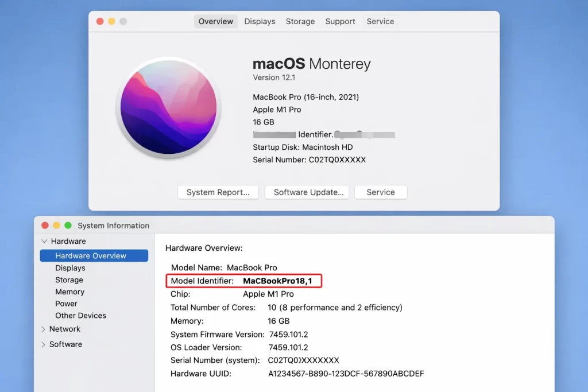
Task: Go to the Support tab
Action: (x=340, y=21)
